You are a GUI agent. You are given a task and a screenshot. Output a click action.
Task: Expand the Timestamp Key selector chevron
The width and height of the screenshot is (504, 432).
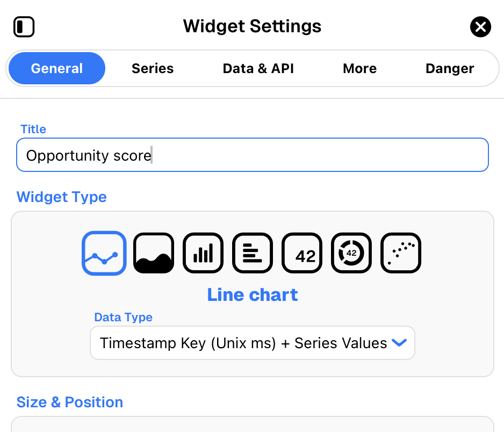click(399, 343)
